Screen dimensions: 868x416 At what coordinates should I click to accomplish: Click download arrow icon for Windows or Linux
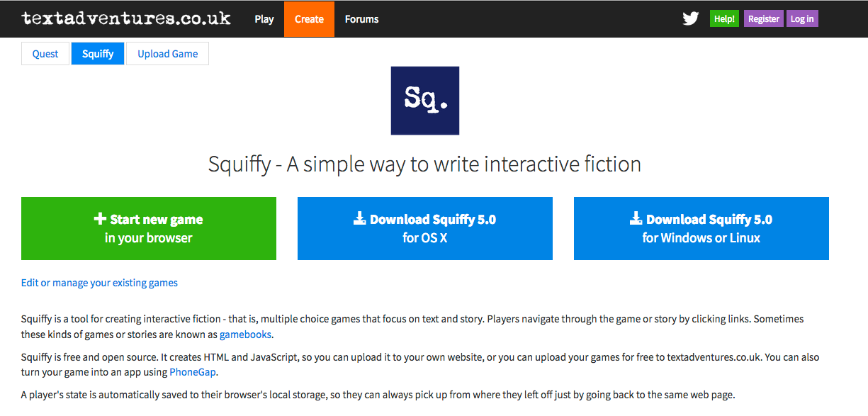click(636, 218)
